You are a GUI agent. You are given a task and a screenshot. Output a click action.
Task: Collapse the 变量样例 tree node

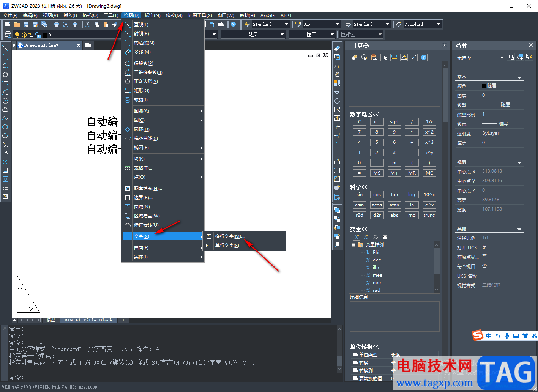pyautogui.click(x=353, y=245)
